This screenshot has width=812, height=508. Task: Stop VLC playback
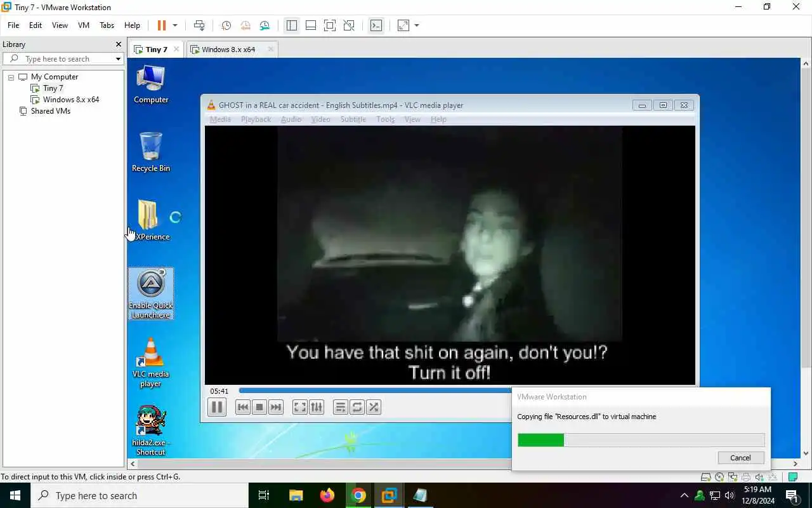pos(259,407)
